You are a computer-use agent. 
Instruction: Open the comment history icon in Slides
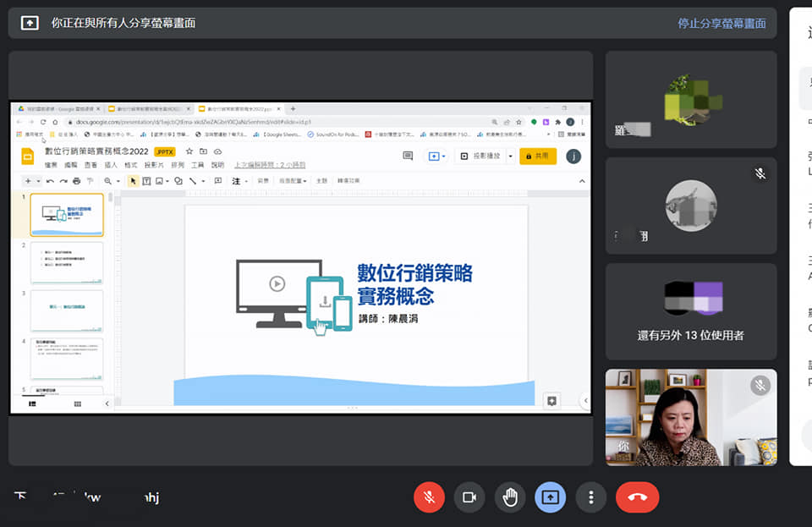pos(408,156)
